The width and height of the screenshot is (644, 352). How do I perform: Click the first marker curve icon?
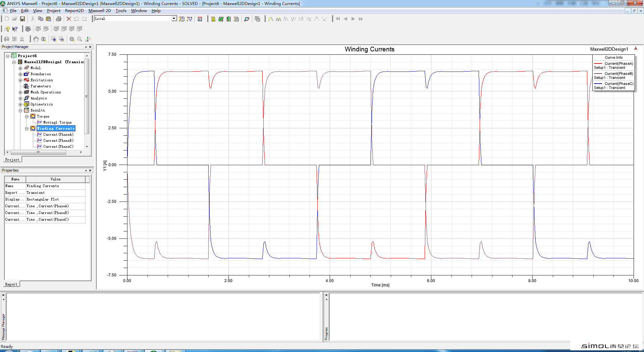270,19
